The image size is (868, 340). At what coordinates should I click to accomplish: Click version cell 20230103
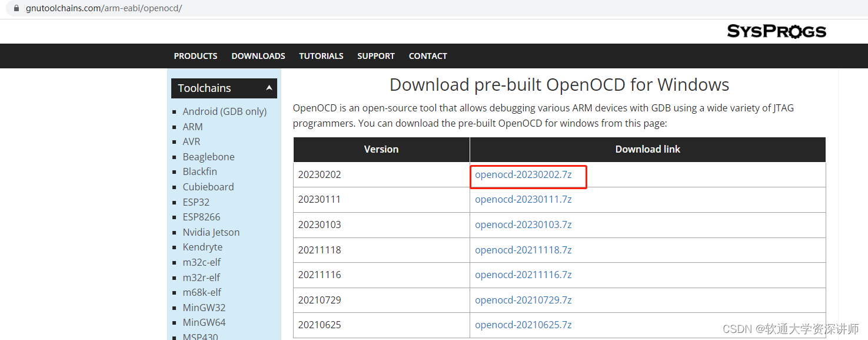point(381,225)
